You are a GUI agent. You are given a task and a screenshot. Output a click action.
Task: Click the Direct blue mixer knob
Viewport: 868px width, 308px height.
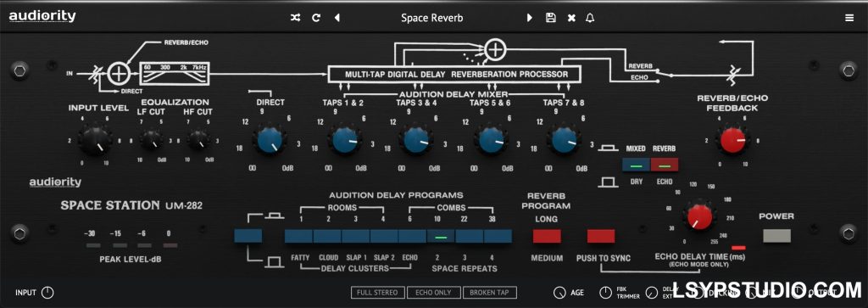pyautogui.click(x=270, y=140)
